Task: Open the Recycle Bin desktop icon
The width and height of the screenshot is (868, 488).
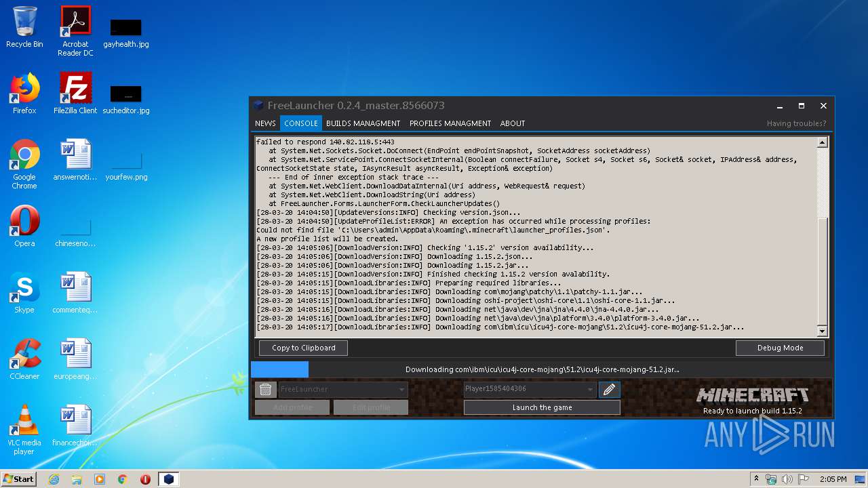Action: (x=24, y=28)
